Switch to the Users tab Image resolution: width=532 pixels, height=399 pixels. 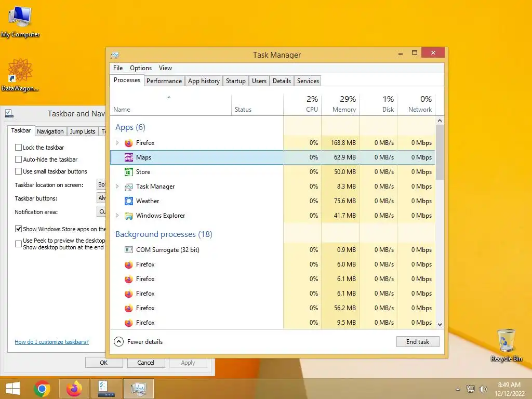259,81
